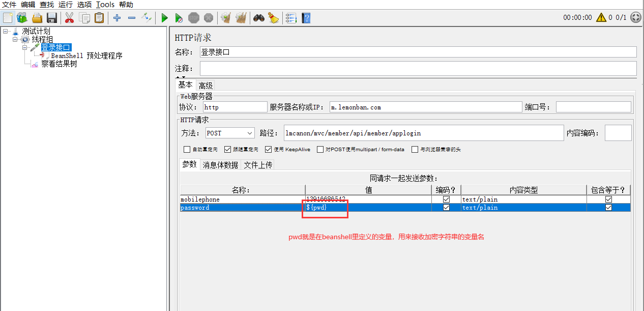Switch to the 高级 tab

click(x=205, y=85)
